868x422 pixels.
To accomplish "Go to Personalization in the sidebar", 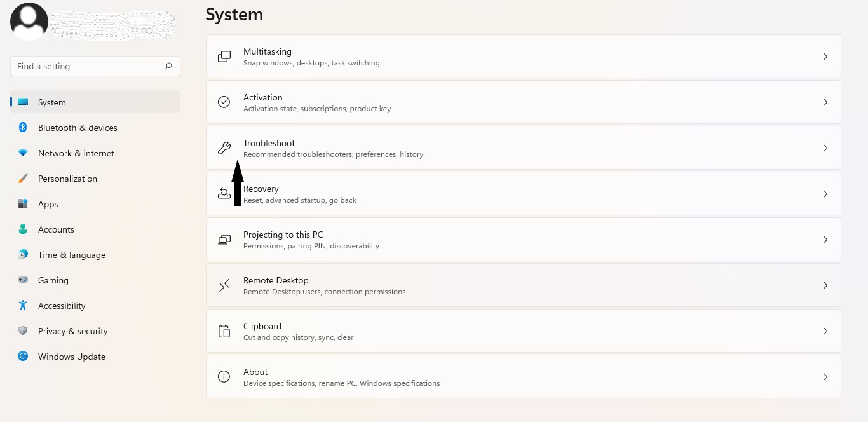I will click(x=67, y=179).
